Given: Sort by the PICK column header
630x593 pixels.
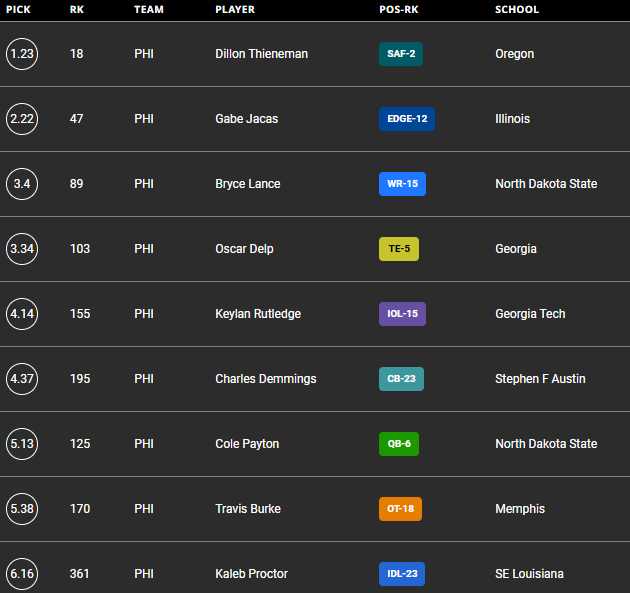Looking at the screenshot, I should pos(18,10).
